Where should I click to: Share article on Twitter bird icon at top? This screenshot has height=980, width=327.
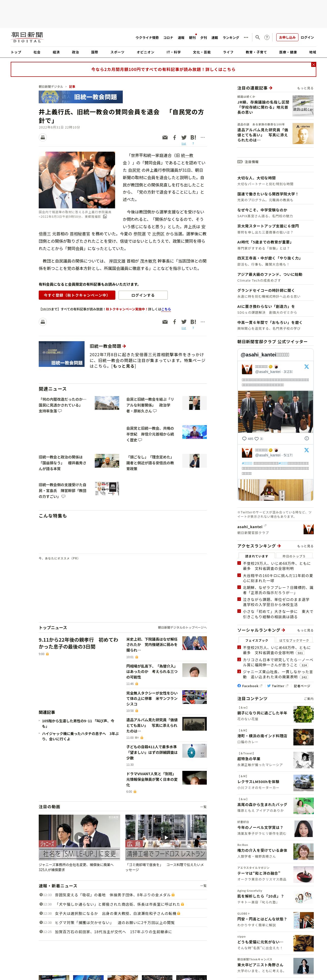point(184,137)
